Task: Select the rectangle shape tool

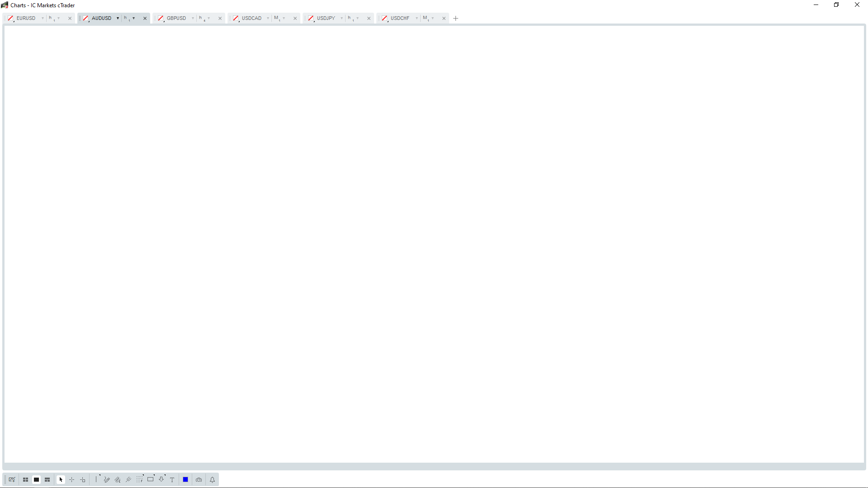Action: coord(151,479)
